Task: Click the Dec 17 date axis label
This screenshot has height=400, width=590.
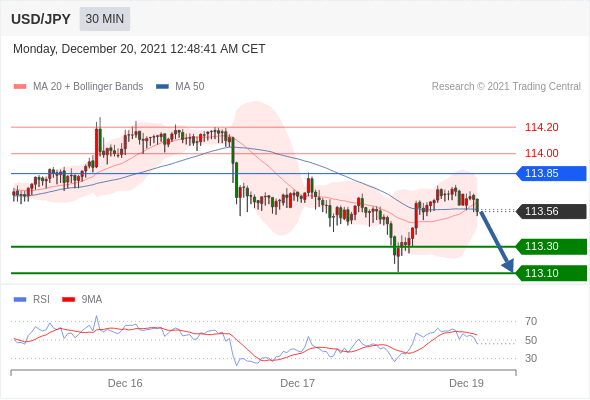Action: click(x=297, y=383)
